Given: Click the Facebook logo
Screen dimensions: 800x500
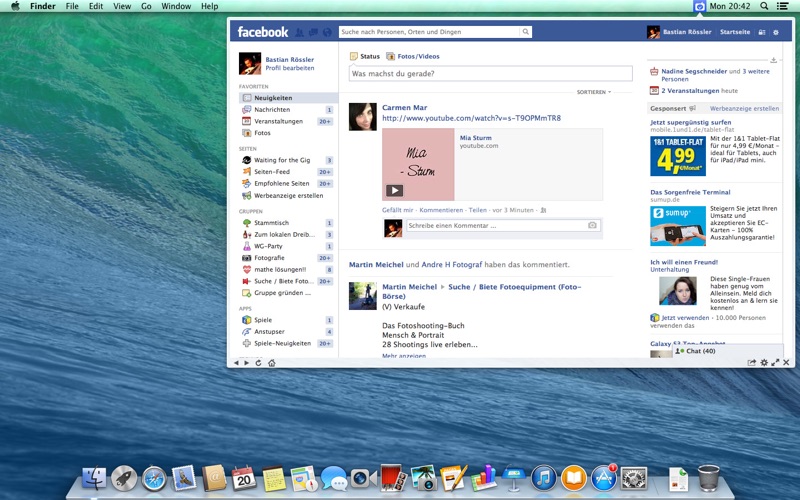Looking at the screenshot, I should 263,32.
